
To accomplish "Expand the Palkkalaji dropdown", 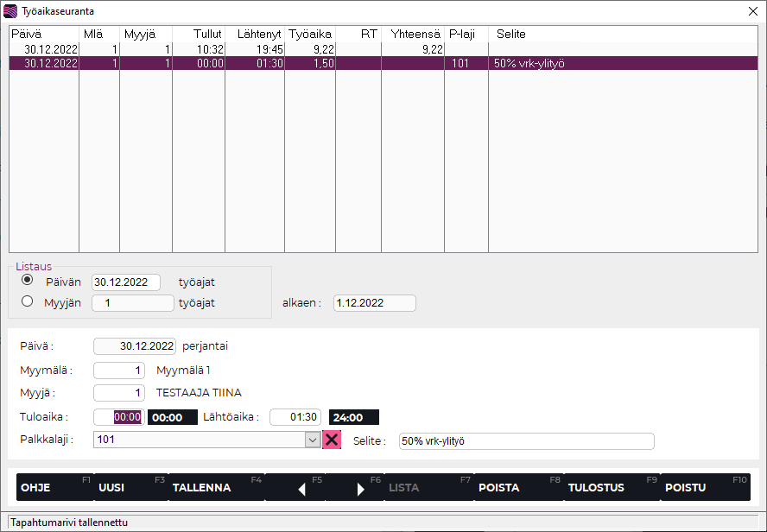I will 313,440.
